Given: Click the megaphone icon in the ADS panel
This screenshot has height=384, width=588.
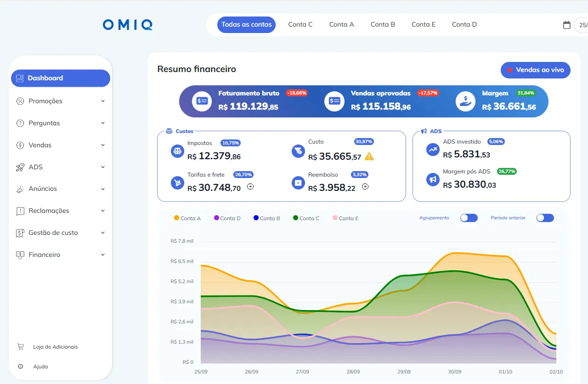Looking at the screenshot, I should (x=432, y=180).
